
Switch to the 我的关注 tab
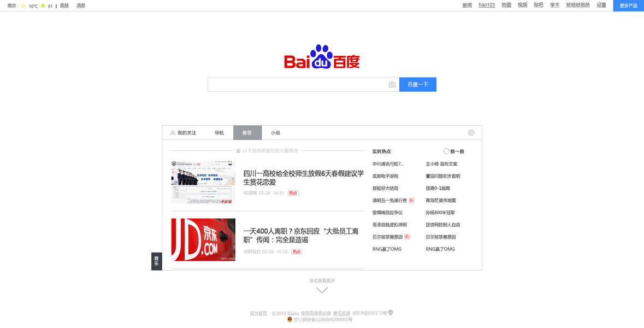pyautogui.click(x=183, y=133)
